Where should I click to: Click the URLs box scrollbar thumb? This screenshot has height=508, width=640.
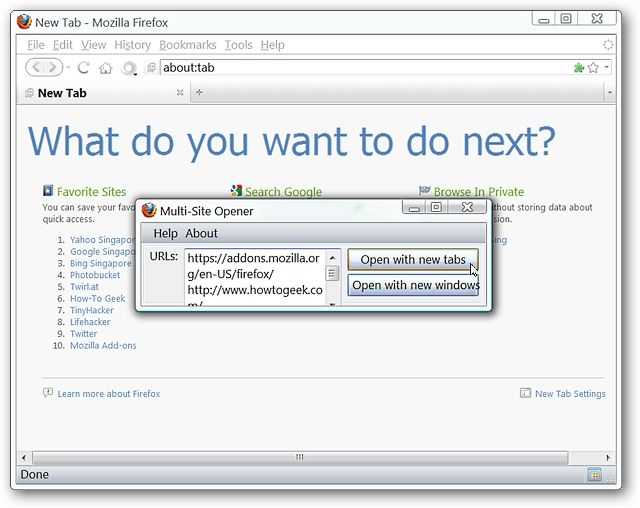[x=332, y=273]
